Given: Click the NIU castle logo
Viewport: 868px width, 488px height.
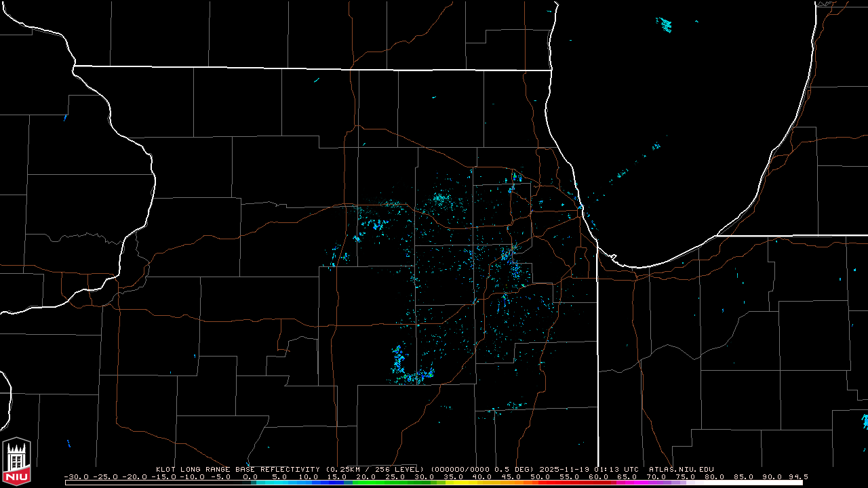Looking at the screenshot, I should [x=16, y=462].
